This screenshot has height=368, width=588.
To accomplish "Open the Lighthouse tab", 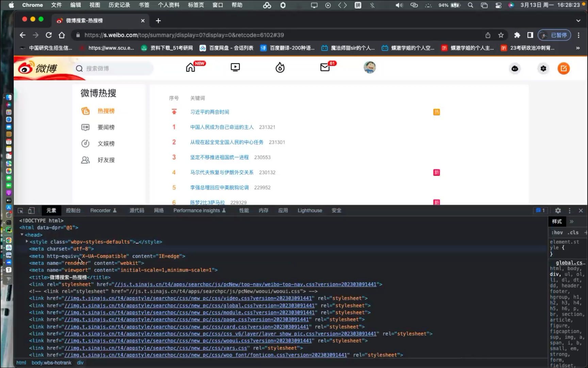I will pos(310,211).
